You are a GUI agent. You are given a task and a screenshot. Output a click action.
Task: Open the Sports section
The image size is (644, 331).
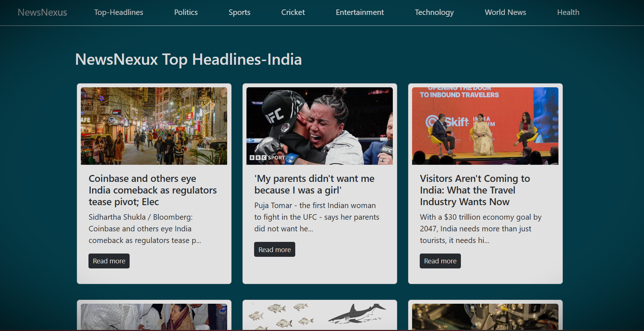[240, 12]
